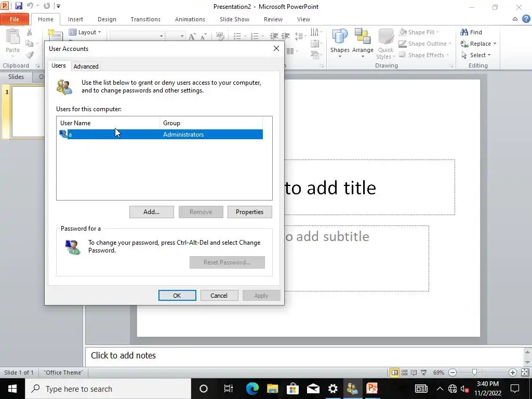Screen dimensions: 532x399
Task: Click the Clear All Formatting icon
Action: [x=220, y=36]
